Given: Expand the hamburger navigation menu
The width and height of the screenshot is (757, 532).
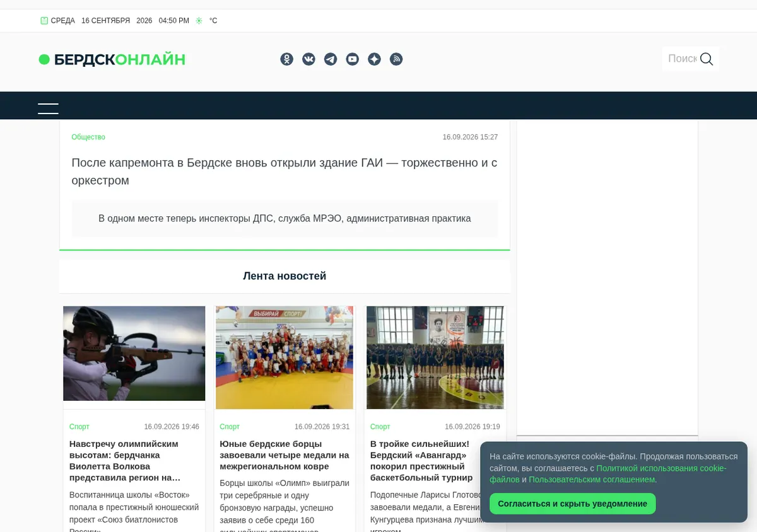Looking at the screenshot, I should 48,108.
